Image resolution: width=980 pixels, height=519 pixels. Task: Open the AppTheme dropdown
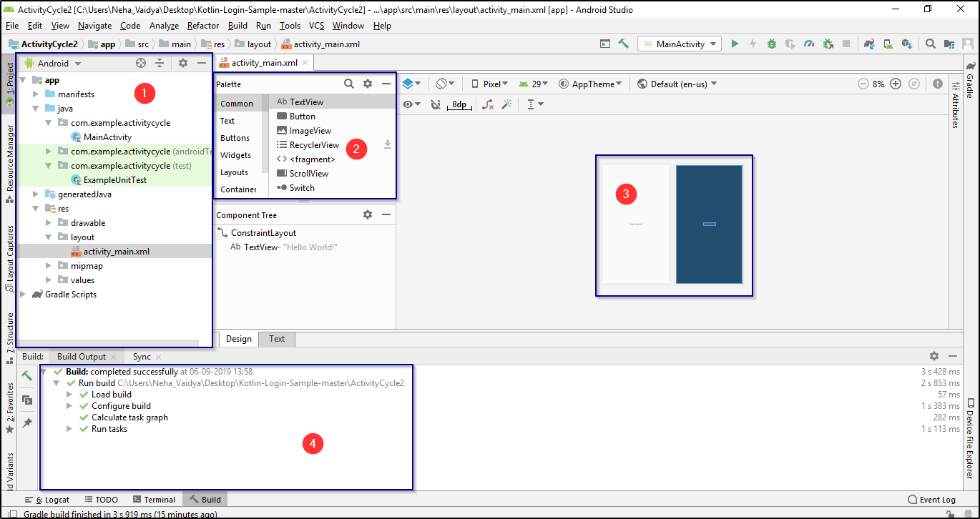tap(591, 83)
